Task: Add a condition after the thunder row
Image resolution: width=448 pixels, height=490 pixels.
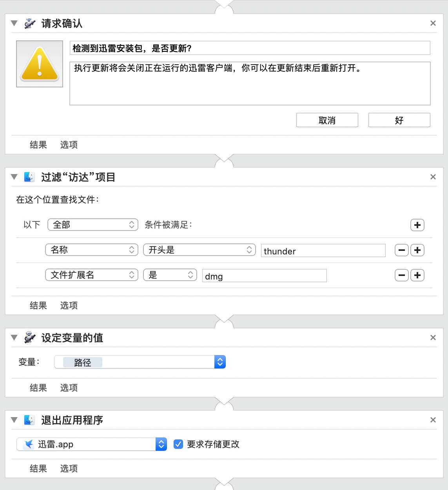Action: click(x=417, y=250)
